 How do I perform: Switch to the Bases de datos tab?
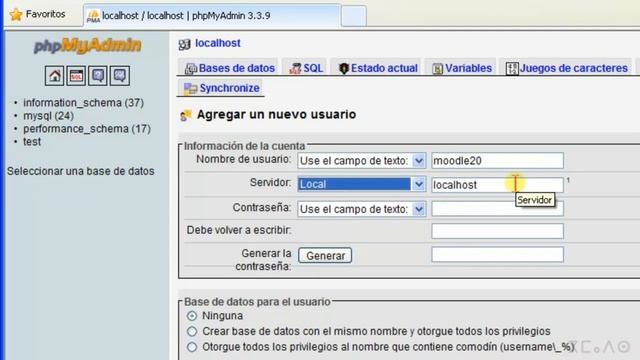[229, 68]
